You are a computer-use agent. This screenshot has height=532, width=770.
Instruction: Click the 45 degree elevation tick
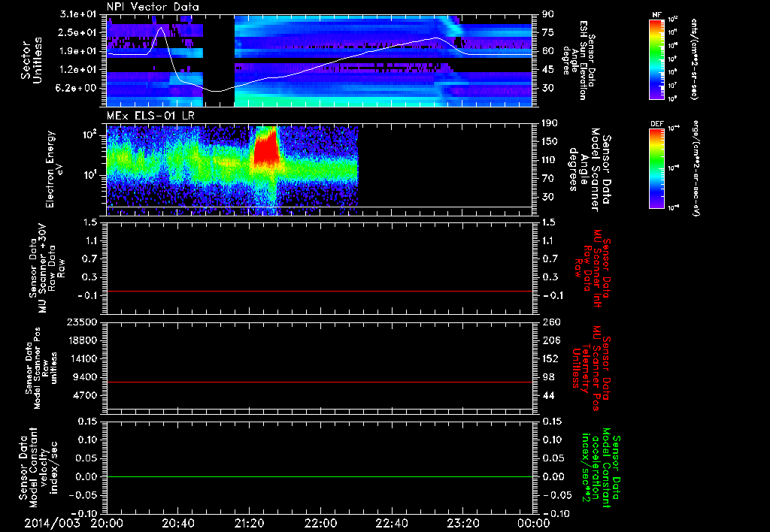[x=547, y=70]
